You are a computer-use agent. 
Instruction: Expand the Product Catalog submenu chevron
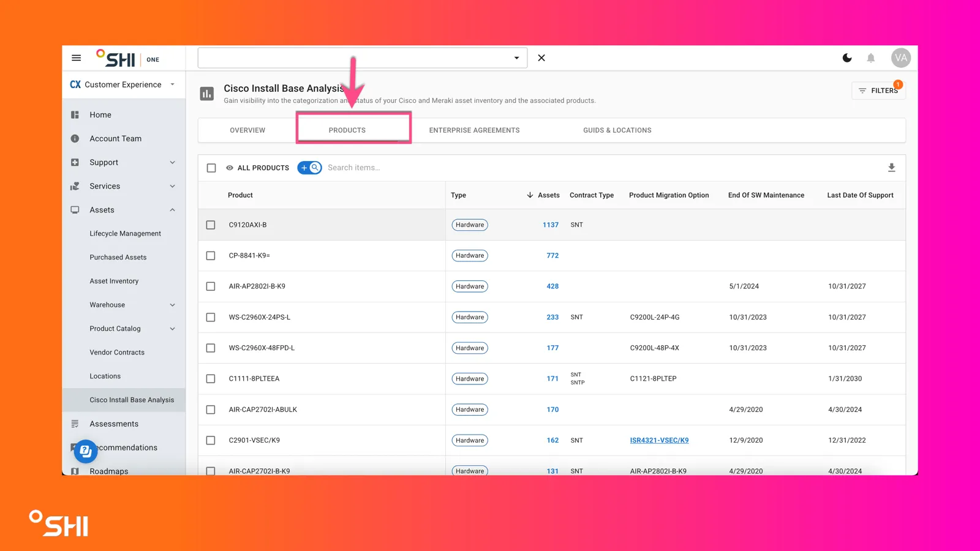[172, 329]
